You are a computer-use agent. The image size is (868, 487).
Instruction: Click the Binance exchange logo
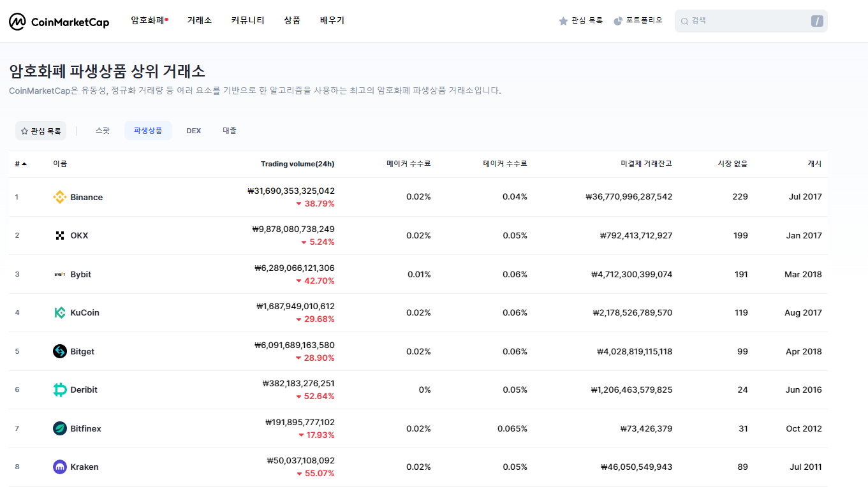[x=60, y=197]
